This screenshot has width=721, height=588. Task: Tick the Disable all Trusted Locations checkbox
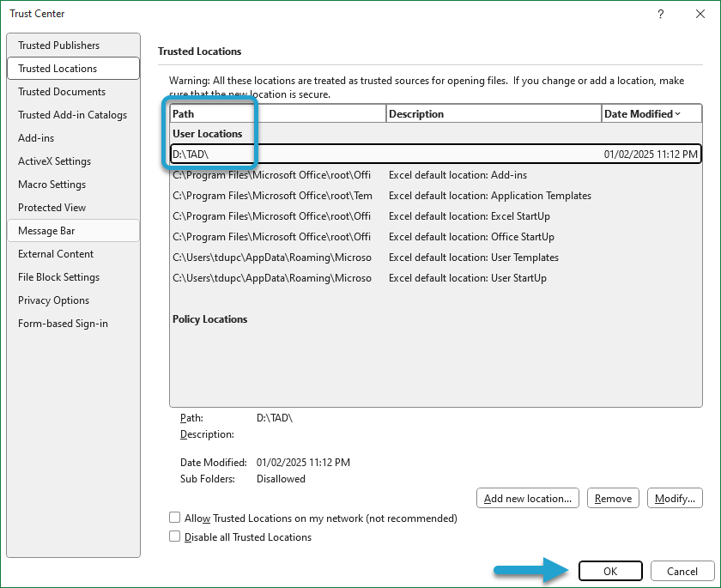pyautogui.click(x=175, y=536)
